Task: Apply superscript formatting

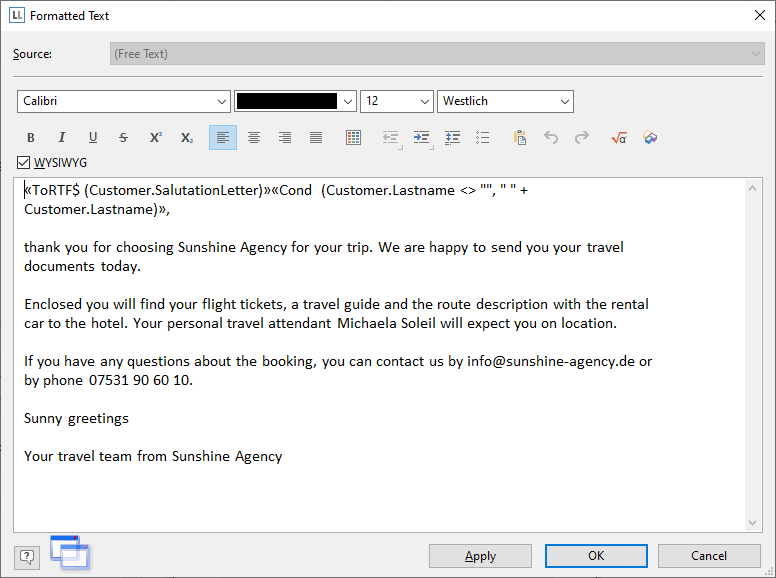Action: tap(155, 138)
